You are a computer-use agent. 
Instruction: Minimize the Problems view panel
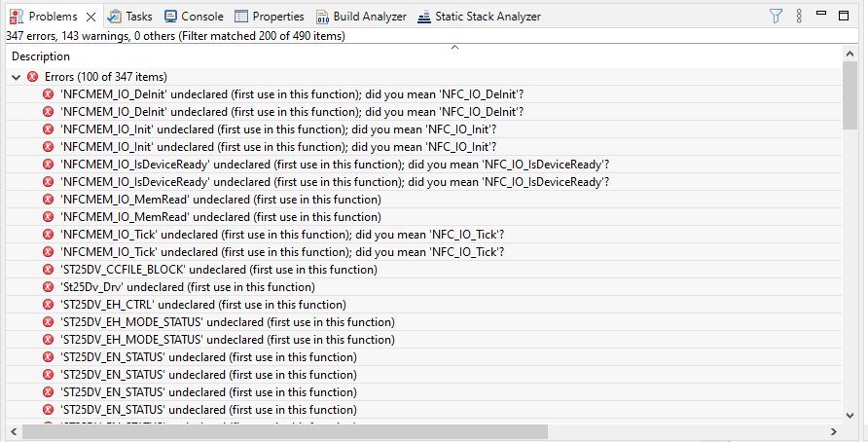click(822, 15)
